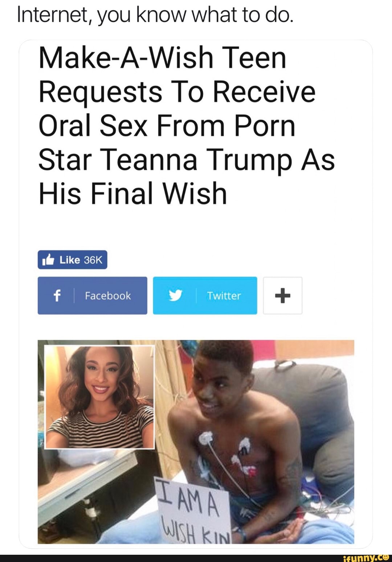Open the inset selfie thumbnail
Image resolution: width=392 pixels, height=562 pixels.
(99, 397)
